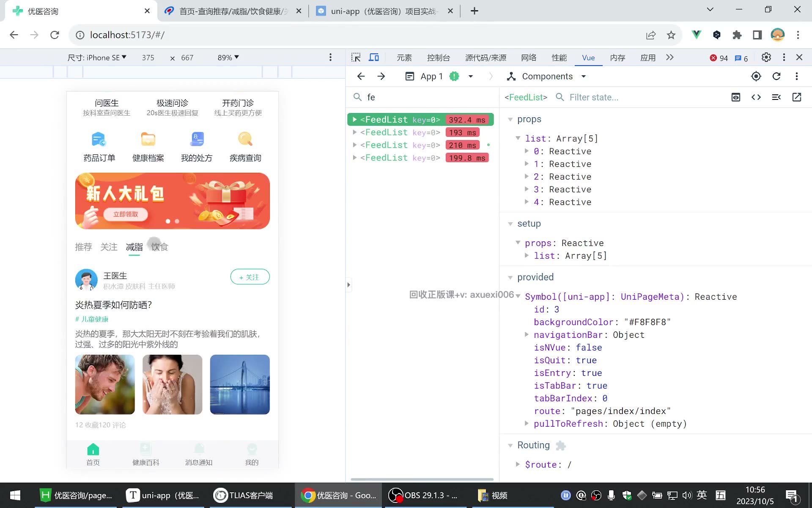Open Chrome extensions puzzle icon
The image size is (812, 508).
tap(737, 35)
